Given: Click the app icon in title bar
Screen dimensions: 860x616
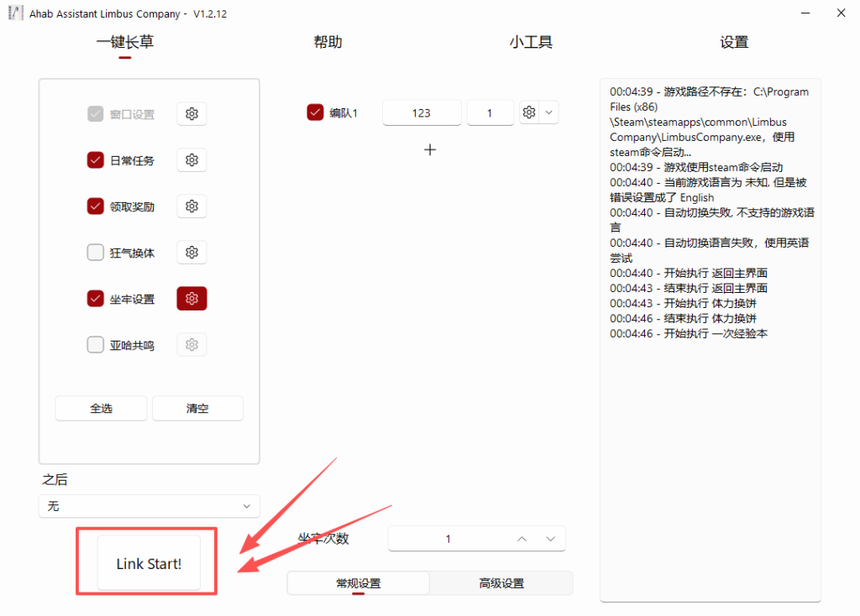Looking at the screenshot, I should click(x=15, y=13).
